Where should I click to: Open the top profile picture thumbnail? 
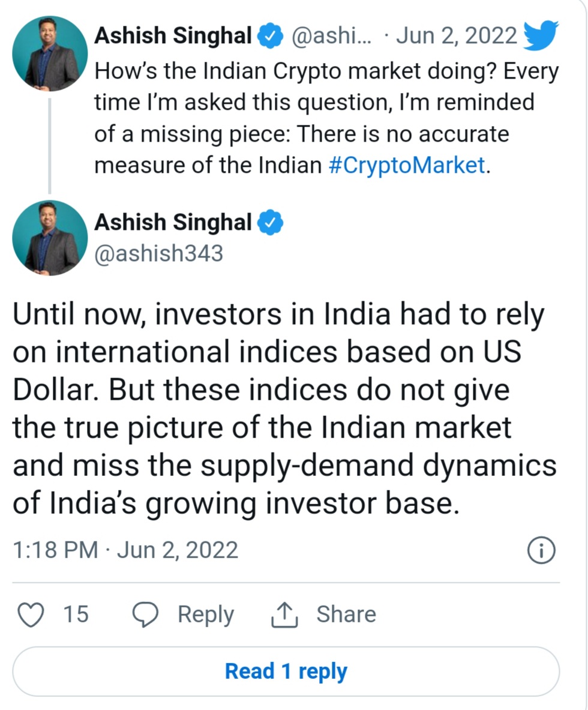(x=50, y=53)
